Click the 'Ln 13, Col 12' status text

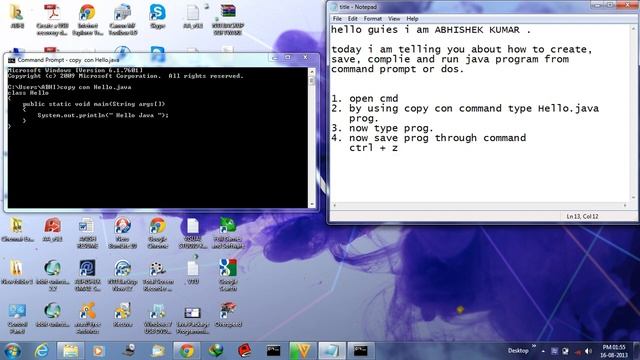(x=582, y=216)
